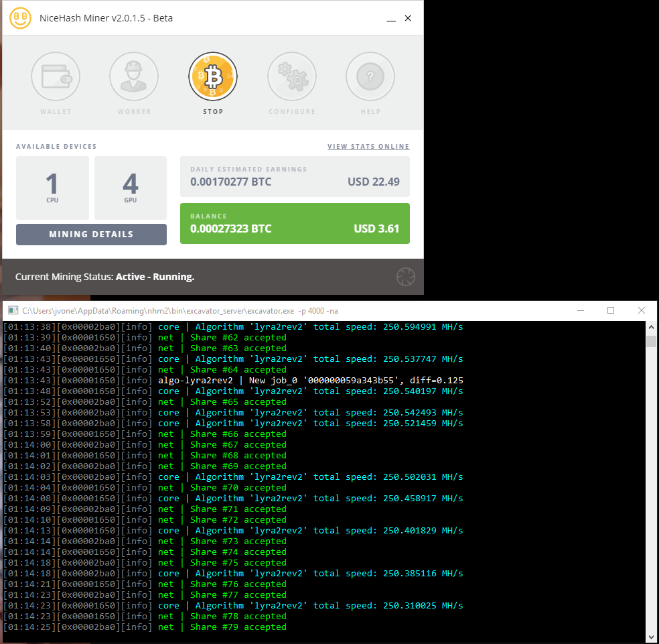This screenshot has height=644, width=659.
Task: Click the 'USD 3.61' balance value
Action: pos(376,229)
